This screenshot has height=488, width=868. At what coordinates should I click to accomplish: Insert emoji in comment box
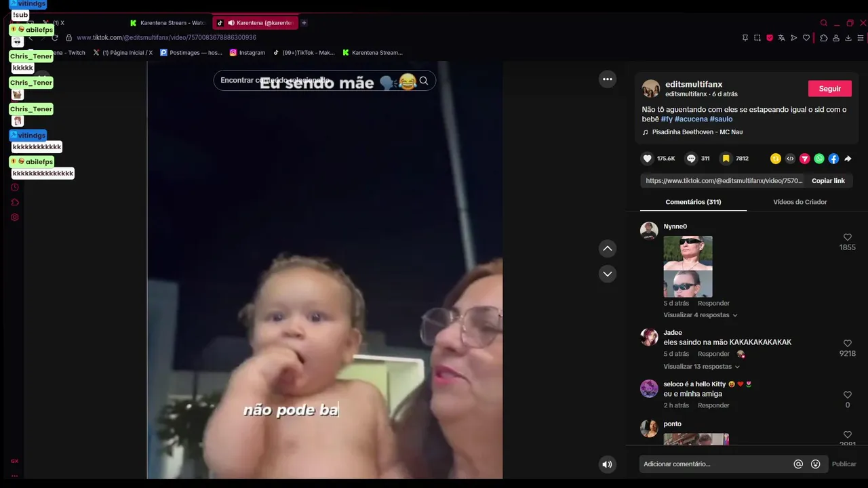click(x=816, y=464)
